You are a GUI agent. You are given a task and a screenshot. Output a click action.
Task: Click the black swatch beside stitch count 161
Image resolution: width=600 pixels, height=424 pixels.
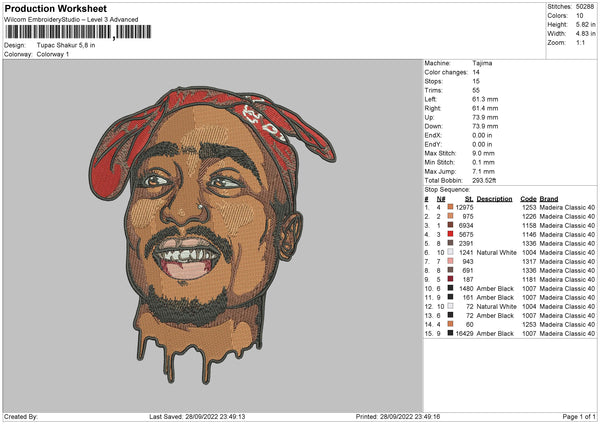tap(450, 297)
